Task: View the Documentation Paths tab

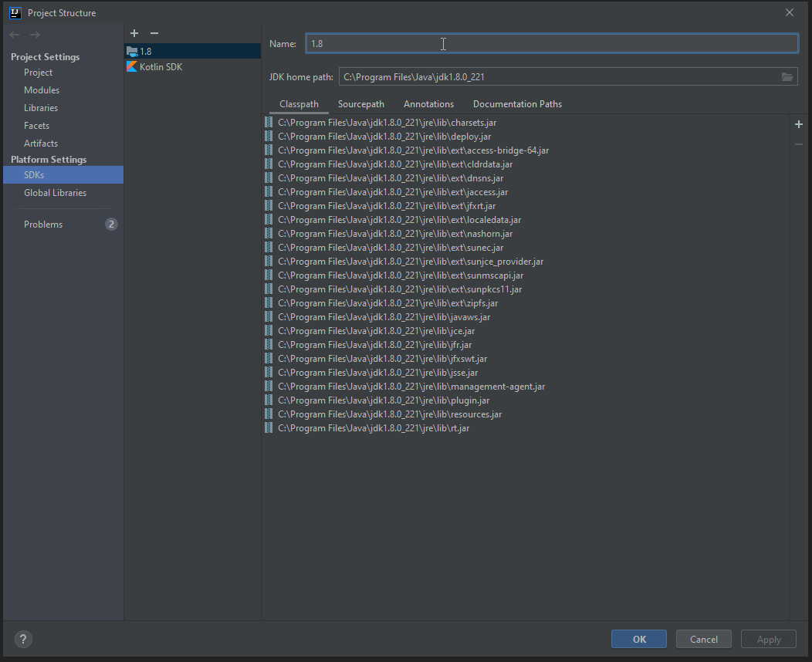Action: (517, 103)
